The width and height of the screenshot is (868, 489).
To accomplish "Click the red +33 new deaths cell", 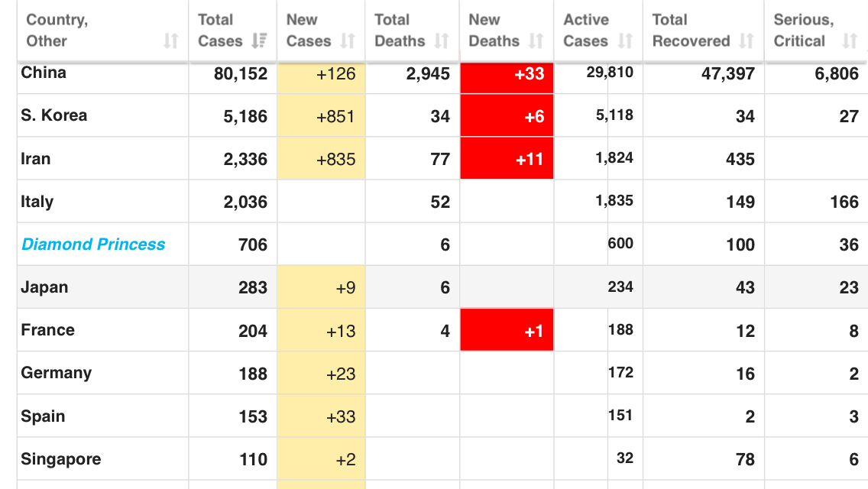I will [507, 74].
